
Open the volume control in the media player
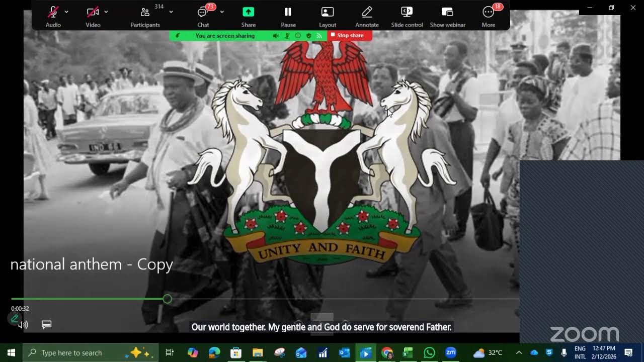pos(24,325)
